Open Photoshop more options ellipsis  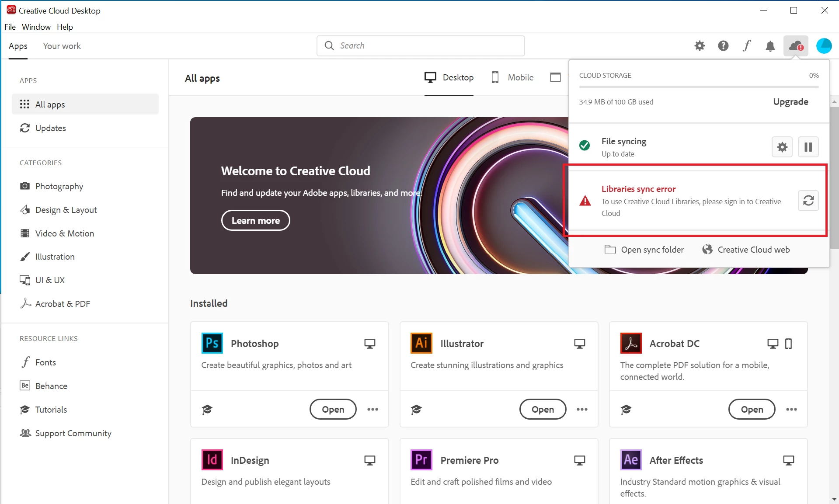tap(373, 410)
